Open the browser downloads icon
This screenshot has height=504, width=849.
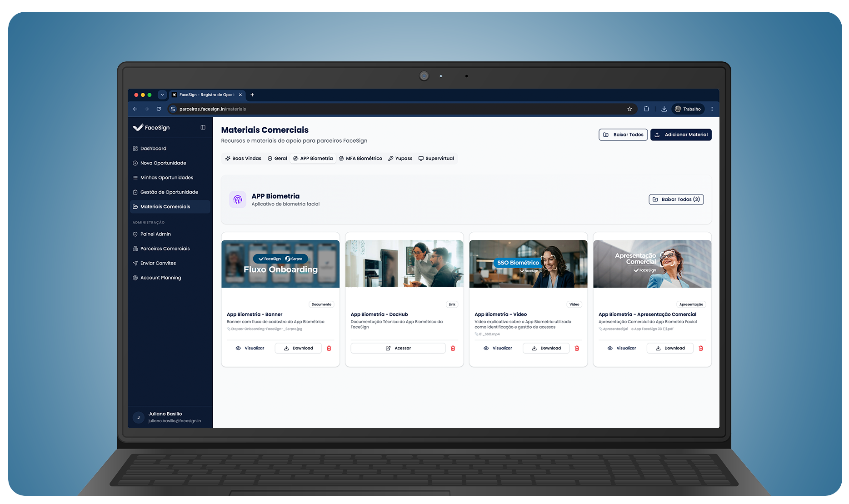[x=664, y=109]
